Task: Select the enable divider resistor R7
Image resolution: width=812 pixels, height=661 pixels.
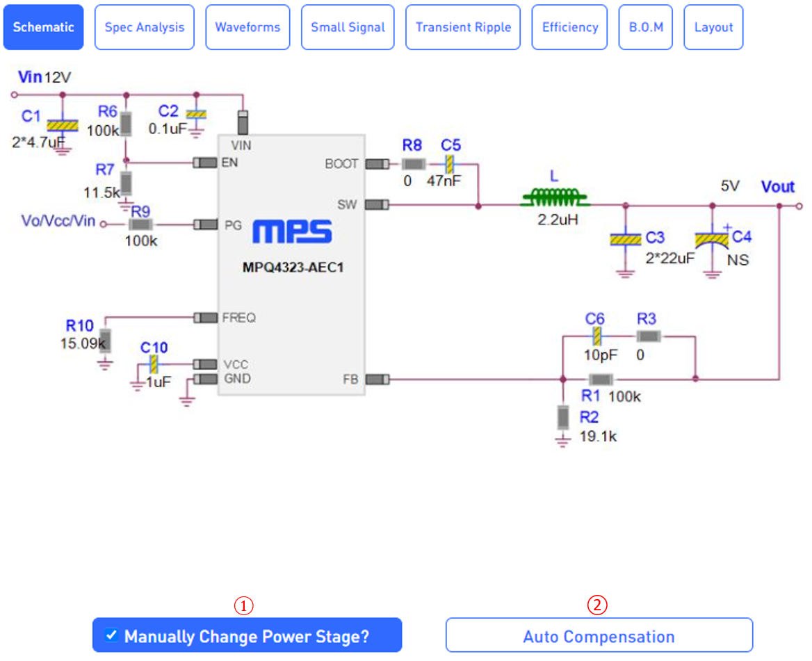Action: coord(126,182)
